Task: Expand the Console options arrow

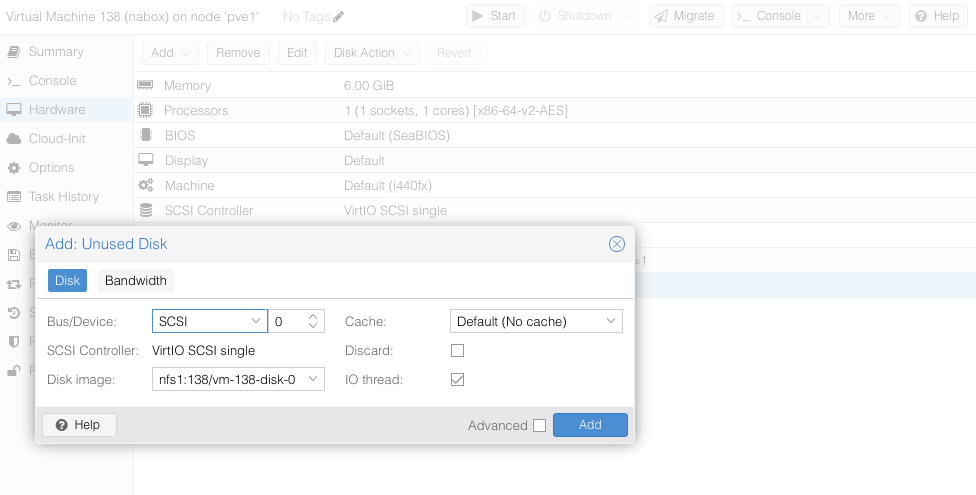Action: tap(817, 16)
